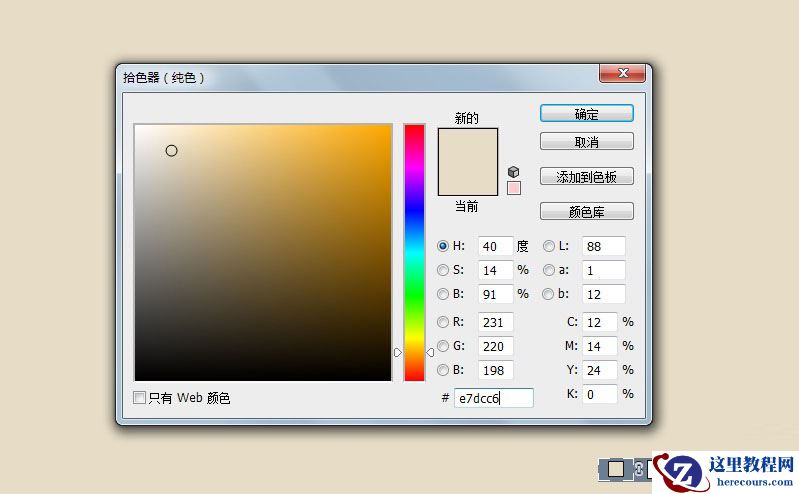Click the 添加到色板 button
The width and height of the screenshot is (799, 494).
(x=587, y=176)
